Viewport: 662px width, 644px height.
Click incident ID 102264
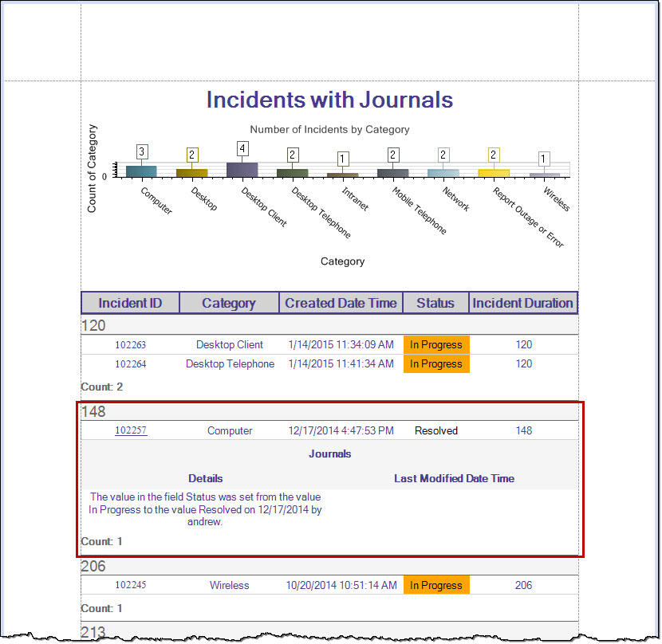pyautogui.click(x=131, y=363)
